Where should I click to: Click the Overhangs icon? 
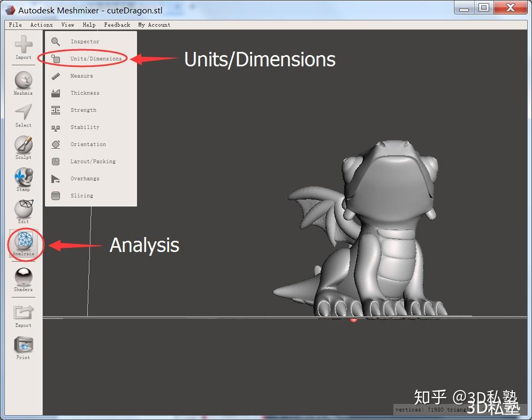[x=56, y=179]
